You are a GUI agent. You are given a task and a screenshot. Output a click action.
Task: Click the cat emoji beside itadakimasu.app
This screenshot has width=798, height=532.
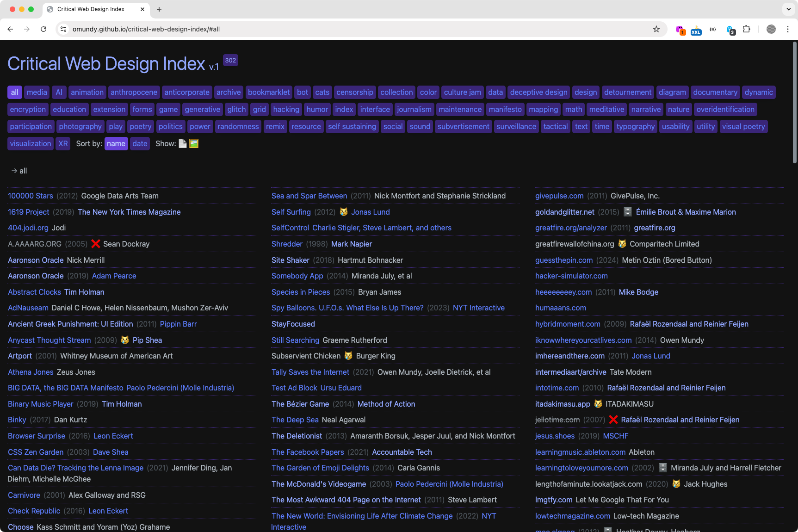click(598, 404)
